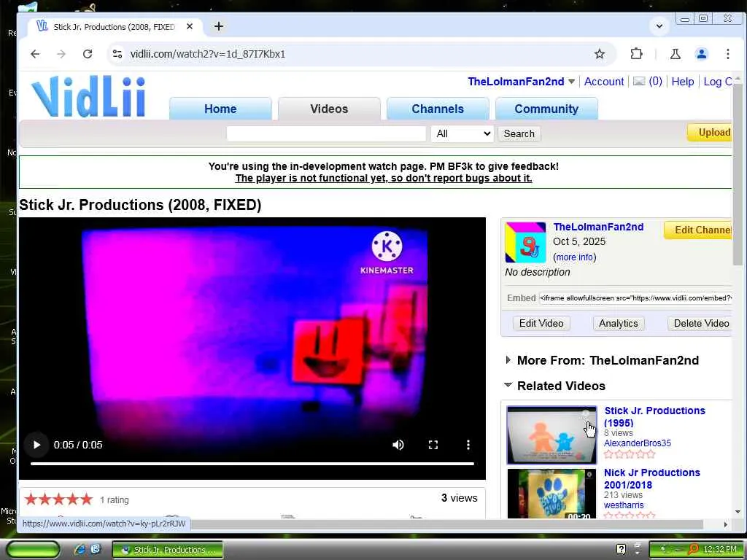Image resolution: width=747 pixels, height=560 pixels.
Task: Switch to the Channels tab
Action: tap(438, 109)
